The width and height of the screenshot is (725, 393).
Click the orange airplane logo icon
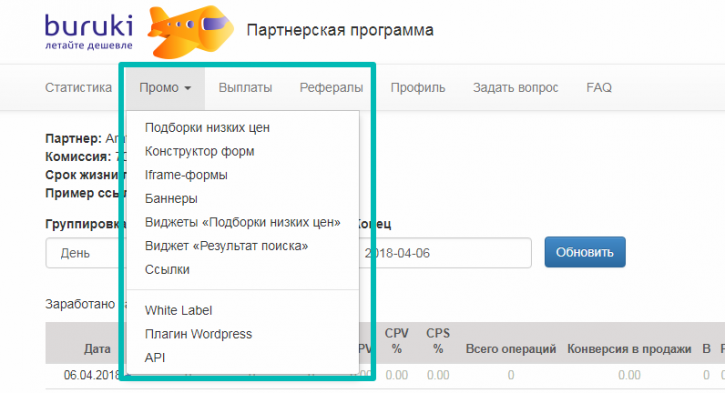tap(190, 31)
